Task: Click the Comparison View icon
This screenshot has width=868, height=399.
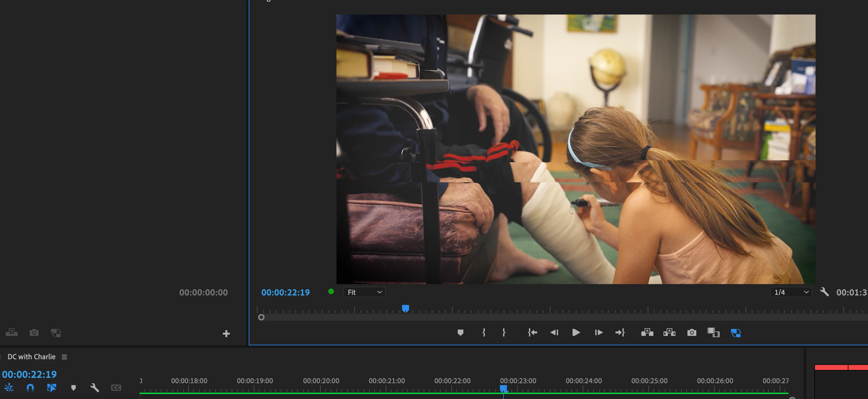Action: coord(713,333)
